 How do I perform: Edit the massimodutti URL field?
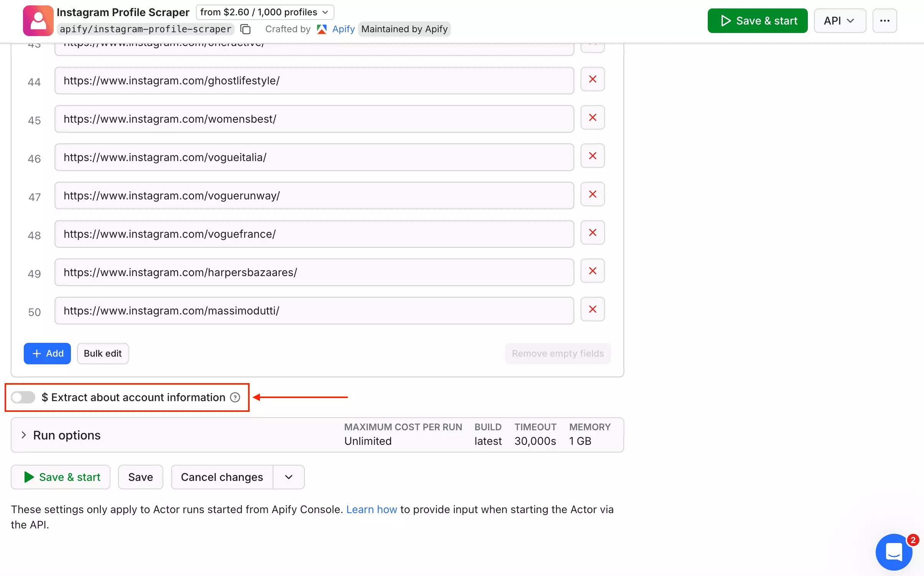click(x=314, y=311)
